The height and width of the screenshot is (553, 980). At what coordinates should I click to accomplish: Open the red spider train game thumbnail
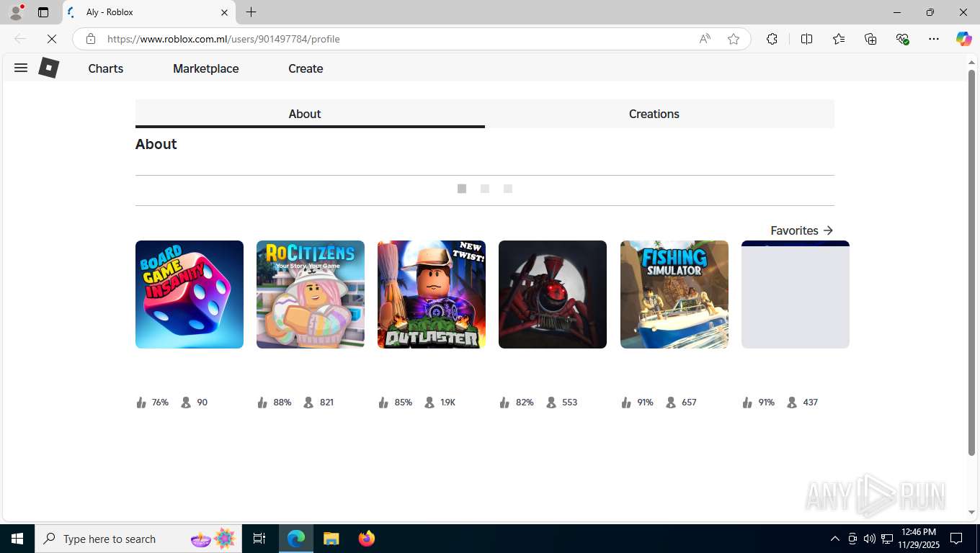[553, 295]
